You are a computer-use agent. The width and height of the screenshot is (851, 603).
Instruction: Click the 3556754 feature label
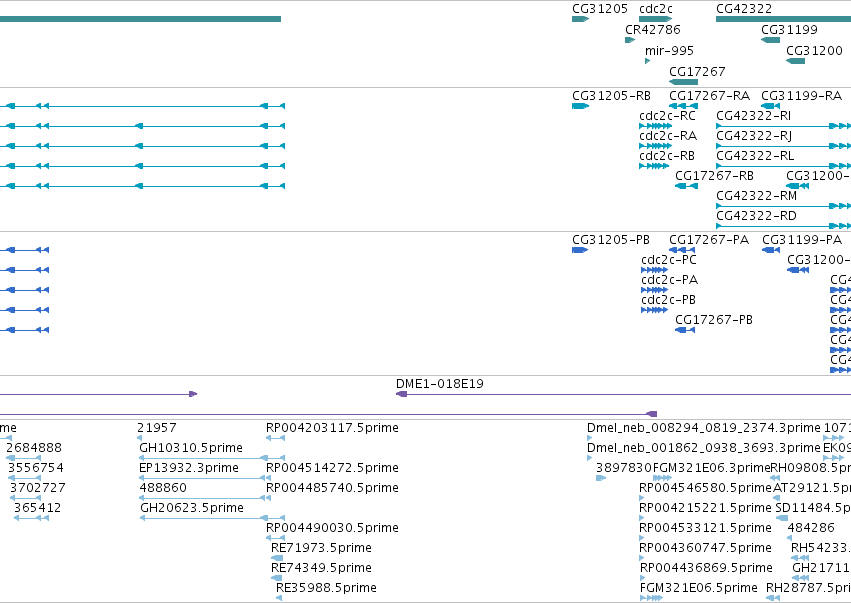coord(35,467)
